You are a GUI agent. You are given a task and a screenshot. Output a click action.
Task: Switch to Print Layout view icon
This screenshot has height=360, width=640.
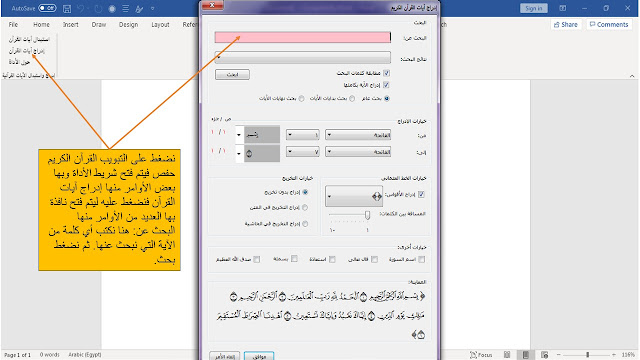(x=526, y=355)
